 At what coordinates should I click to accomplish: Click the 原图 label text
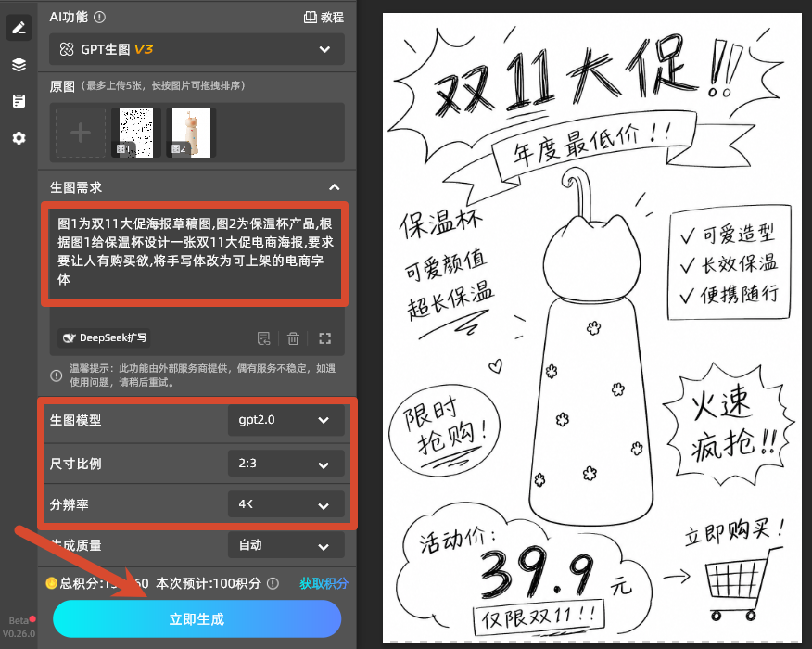(62, 86)
